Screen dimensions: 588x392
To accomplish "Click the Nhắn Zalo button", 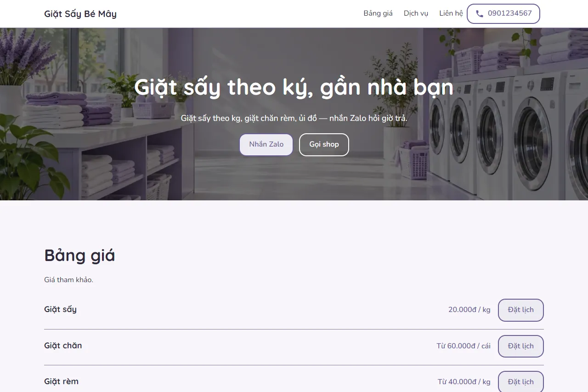I will coord(266,145).
